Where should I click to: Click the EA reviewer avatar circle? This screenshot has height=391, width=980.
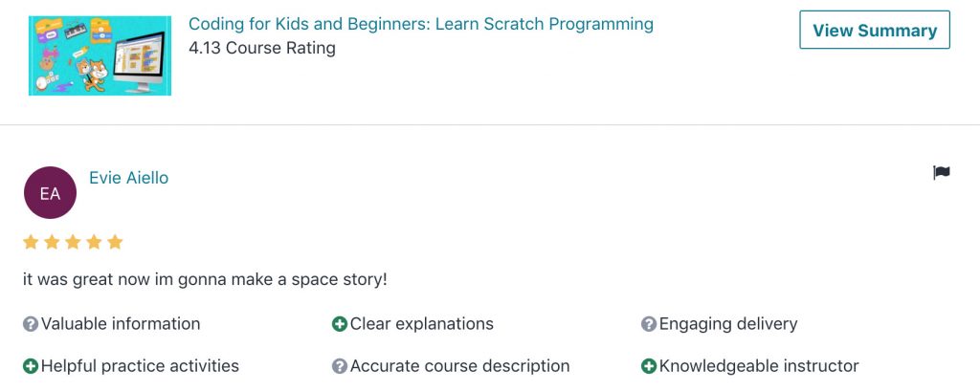click(50, 193)
